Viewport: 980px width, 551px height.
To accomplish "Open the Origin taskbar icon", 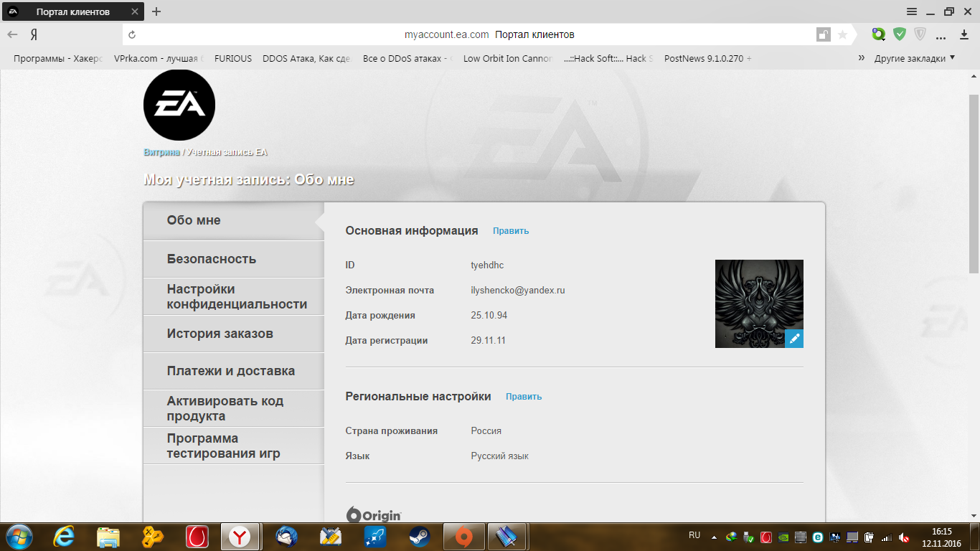I will (465, 536).
